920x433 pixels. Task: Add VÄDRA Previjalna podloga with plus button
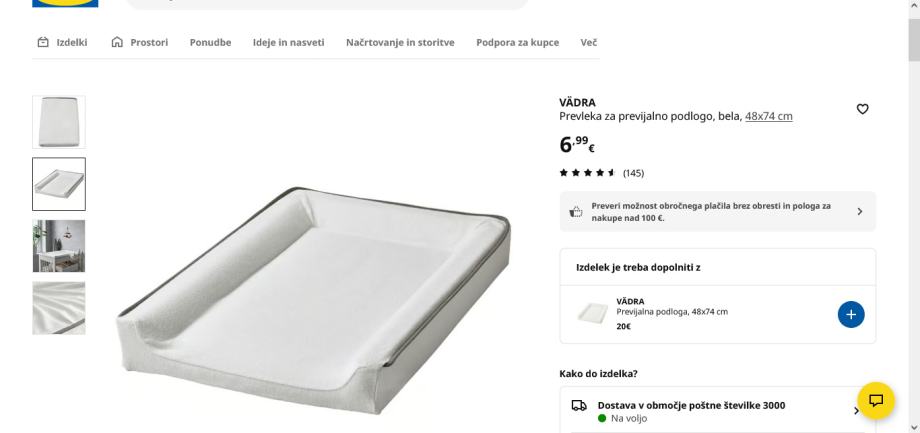point(851,314)
